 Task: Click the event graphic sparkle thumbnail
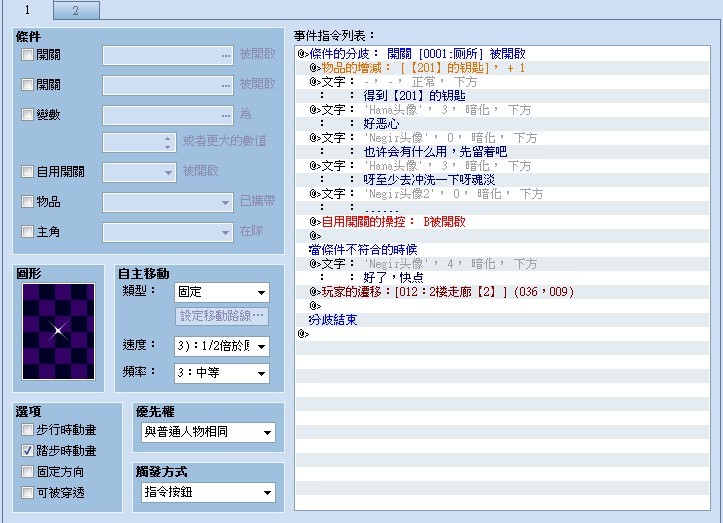(x=59, y=332)
